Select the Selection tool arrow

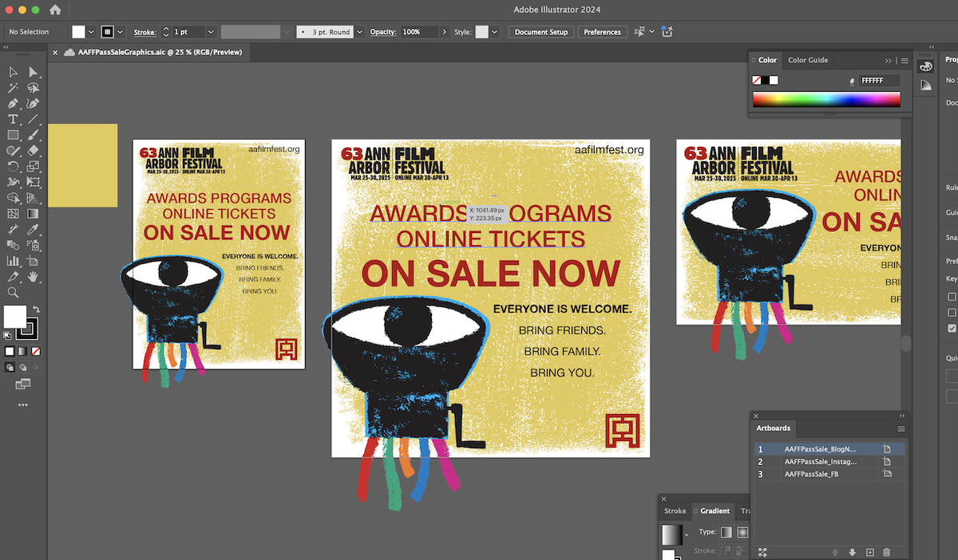tap(14, 73)
